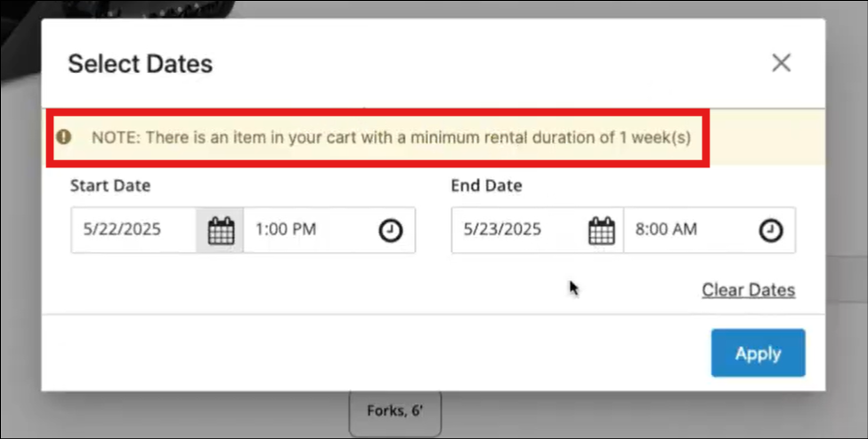Click the empty dialog area left of Apply
868x439 pixels.
(356, 353)
